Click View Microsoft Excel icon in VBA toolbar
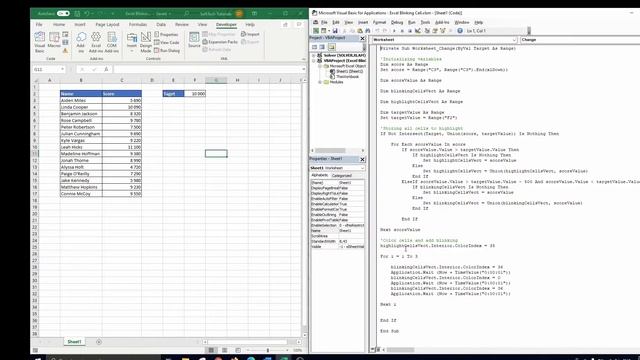Viewport: 640px width, 360px height. coord(316,31)
